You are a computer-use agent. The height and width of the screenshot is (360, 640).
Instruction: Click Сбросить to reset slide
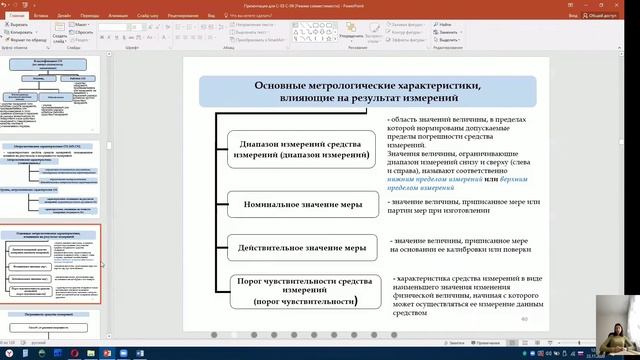(81, 32)
